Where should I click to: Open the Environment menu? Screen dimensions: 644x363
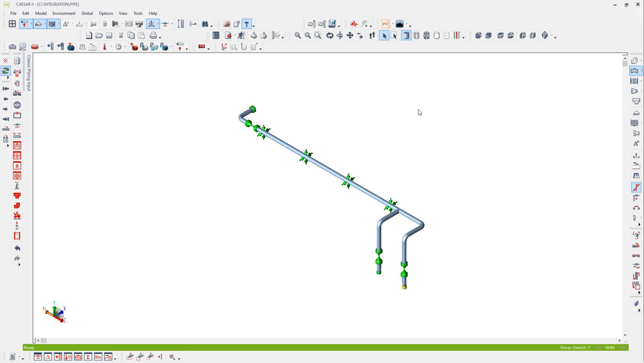64,13
